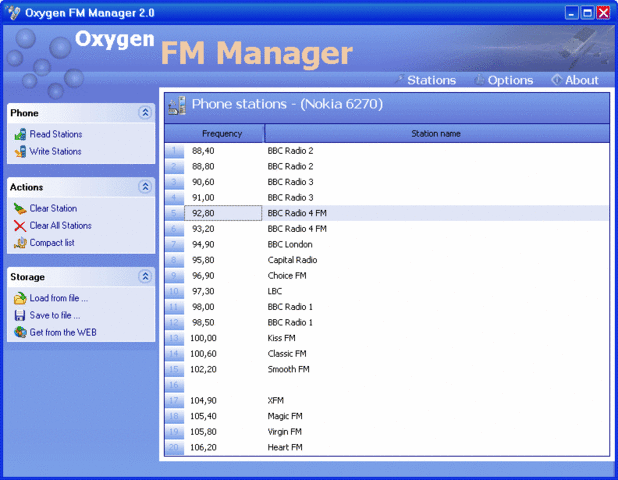This screenshot has width=618, height=480.
Task: Click frequency 106,20
Action: pyautogui.click(x=203, y=448)
